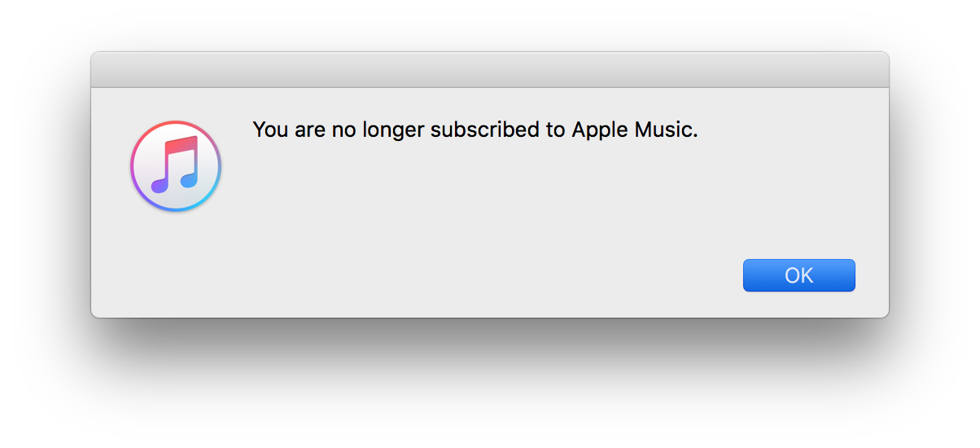Click the OK button
The width and height of the screenshot is (980, 448).
click(798, 275)
